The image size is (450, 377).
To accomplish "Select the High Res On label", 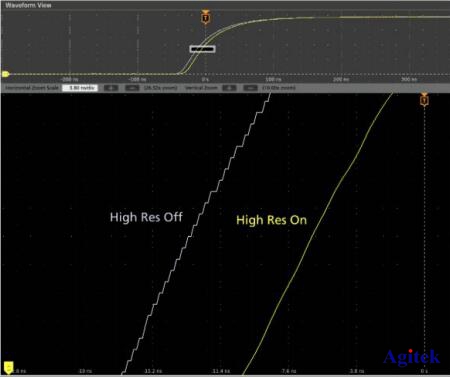I will pos(271,220).
